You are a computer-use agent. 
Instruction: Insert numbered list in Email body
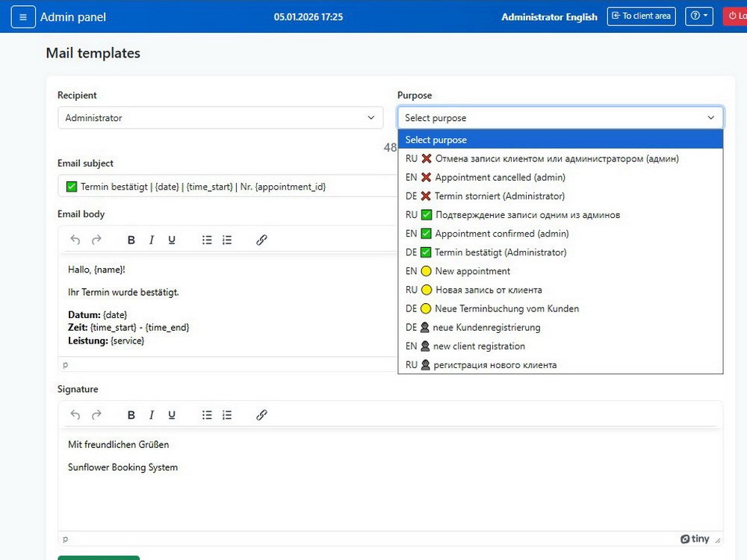click(x=227, y=240)
